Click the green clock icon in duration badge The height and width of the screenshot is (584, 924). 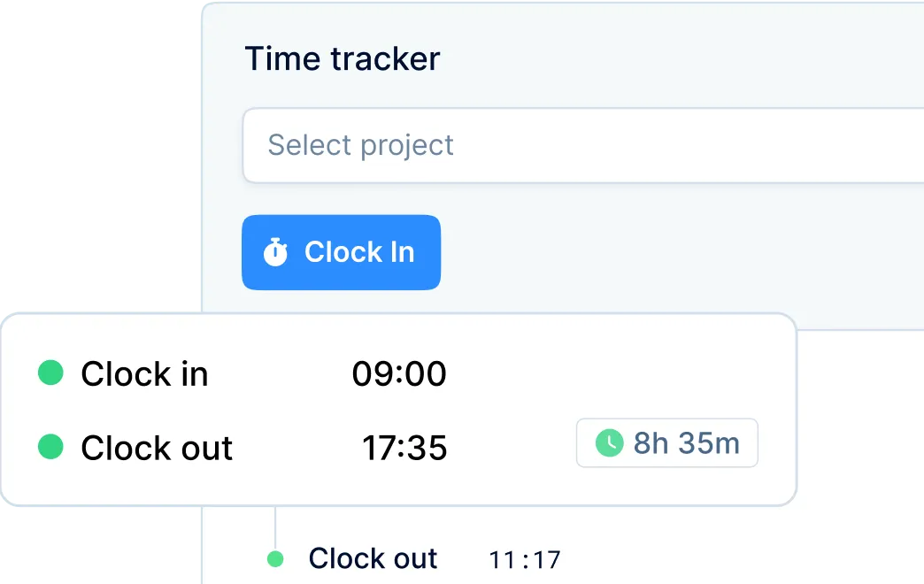click(609, 442)
